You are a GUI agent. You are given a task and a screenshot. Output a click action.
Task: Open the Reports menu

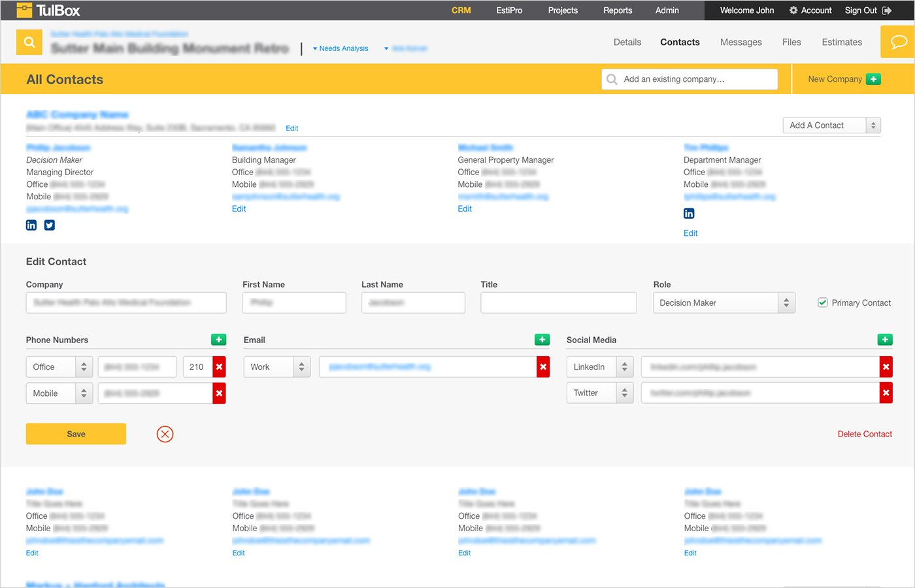[x=618, y=10]
